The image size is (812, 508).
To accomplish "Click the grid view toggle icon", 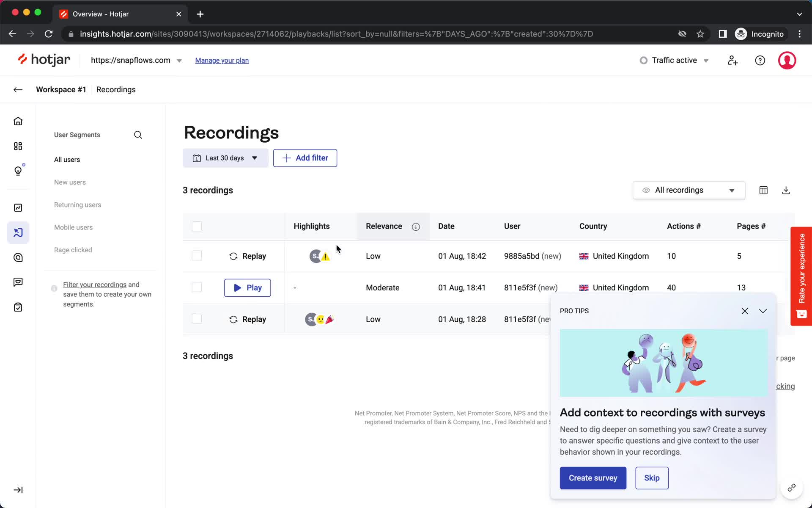I will click(x=763, y=190).
